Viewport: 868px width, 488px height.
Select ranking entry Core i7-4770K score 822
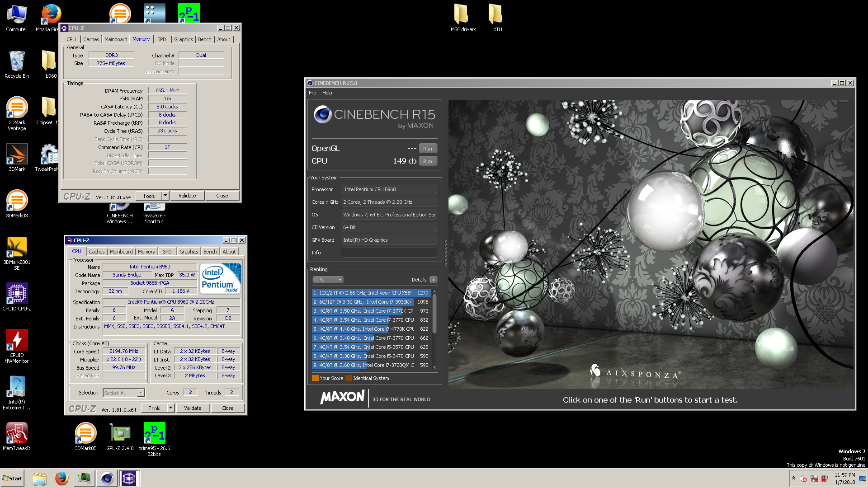pos(371,329)
